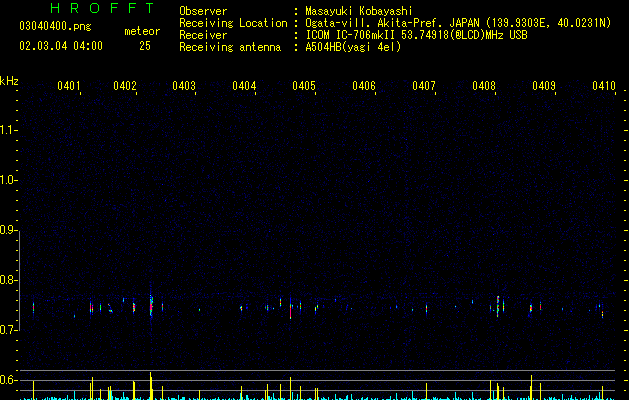
Task: Click the 0403 time marker
Action: (x=184, y=85)
